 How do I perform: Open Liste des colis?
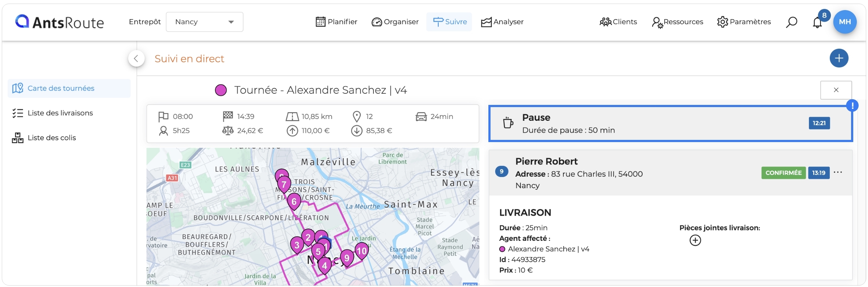[44, 138]
